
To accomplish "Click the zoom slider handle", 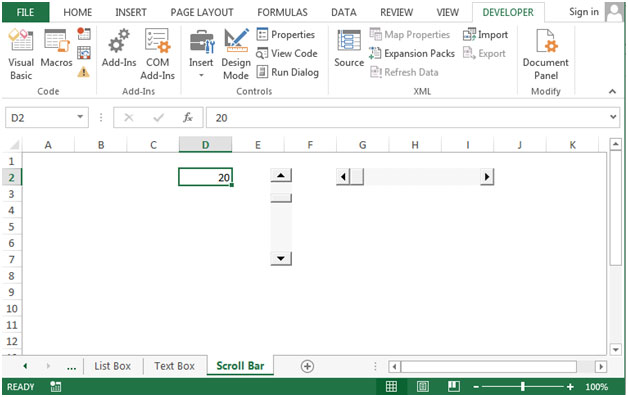I will pos(523,387).
